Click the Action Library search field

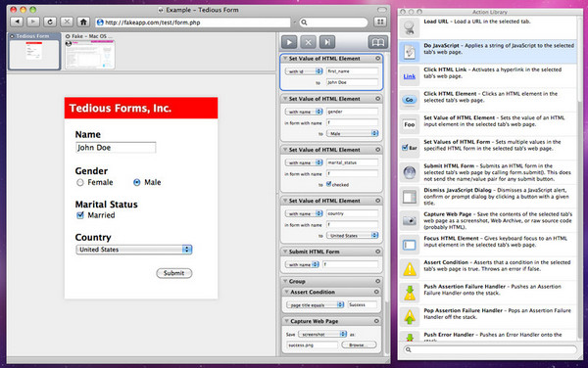click(x=491, y=349)
